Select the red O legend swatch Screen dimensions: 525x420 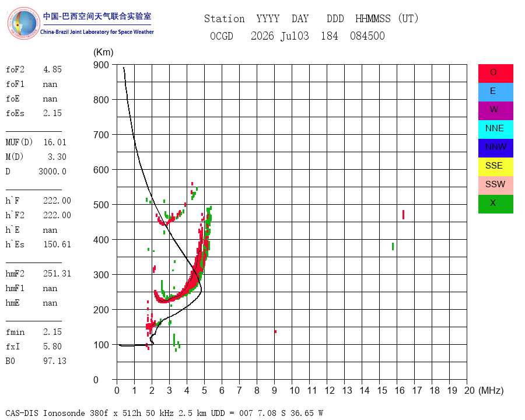[x=495, y=73]
